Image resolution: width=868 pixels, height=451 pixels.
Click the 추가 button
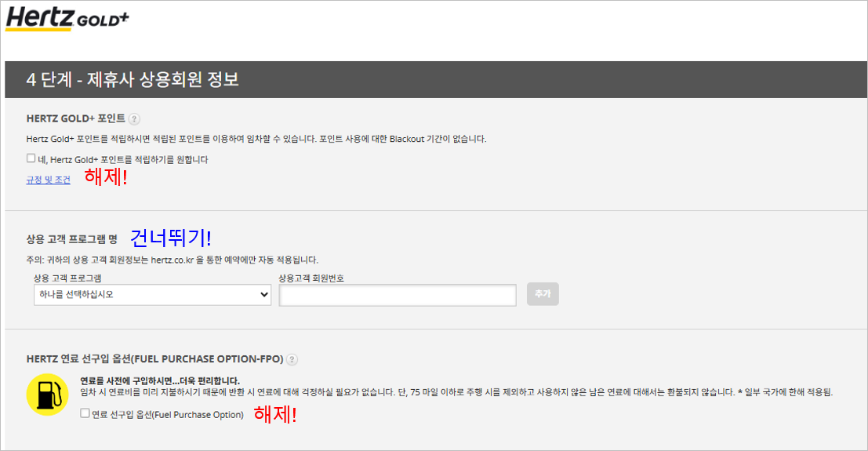543,293
